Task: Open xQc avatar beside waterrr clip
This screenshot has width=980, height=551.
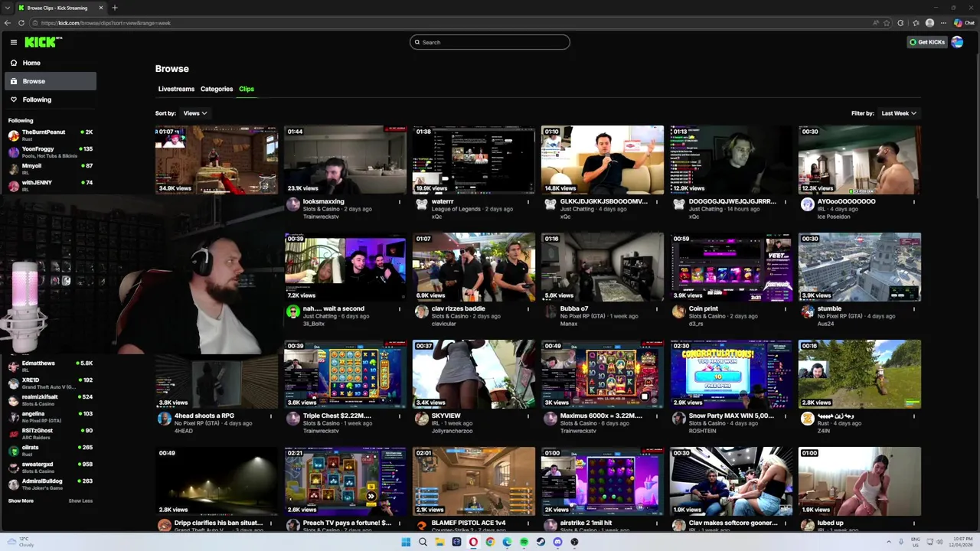Action: point(421,204)
